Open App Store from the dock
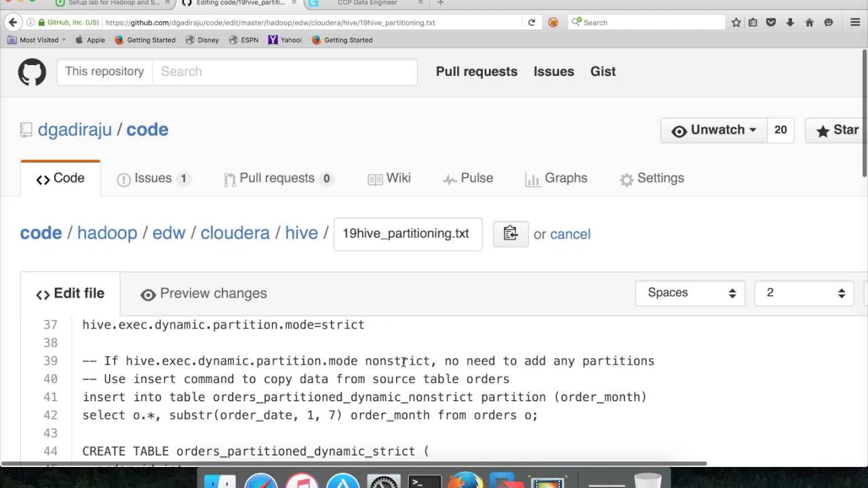The height and width of the screenshot is (488, 868). pos(342,481)
